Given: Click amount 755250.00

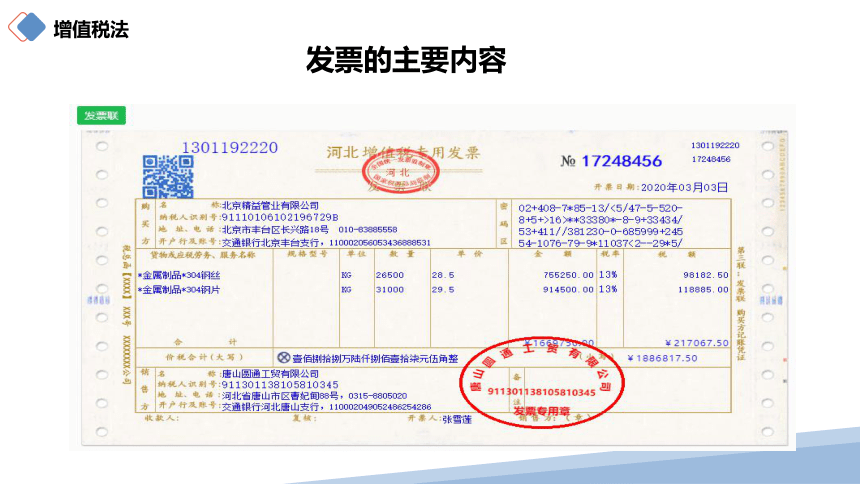Looking at the screenshot, I should click(x=568, y=275).
